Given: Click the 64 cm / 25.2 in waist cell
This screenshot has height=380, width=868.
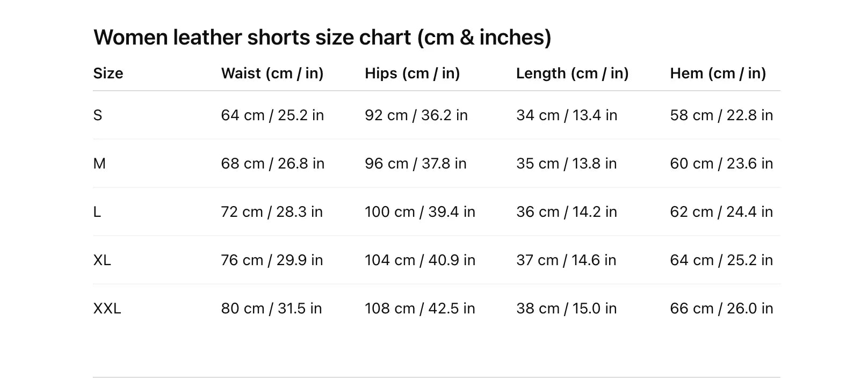Looking at the screenshot, I should point(272,115).
